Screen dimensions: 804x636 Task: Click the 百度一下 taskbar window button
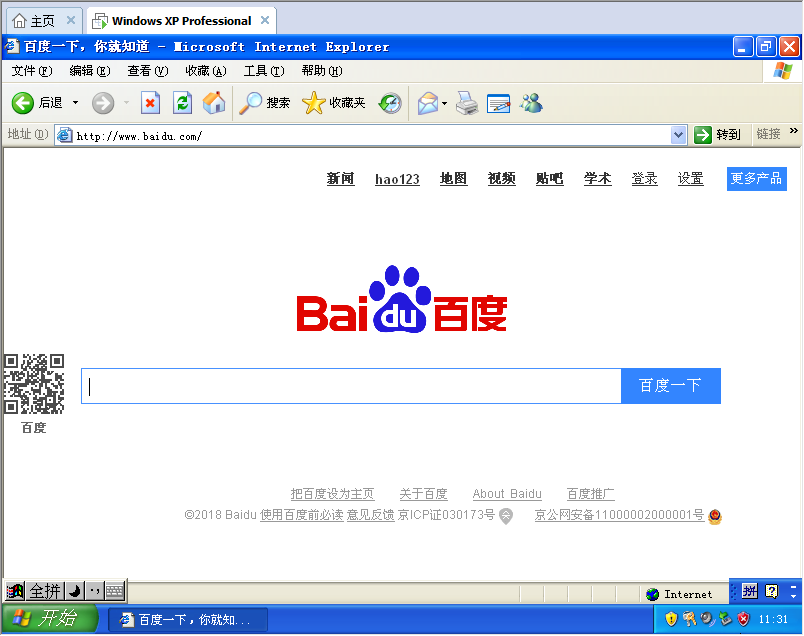tap(188, 620)
